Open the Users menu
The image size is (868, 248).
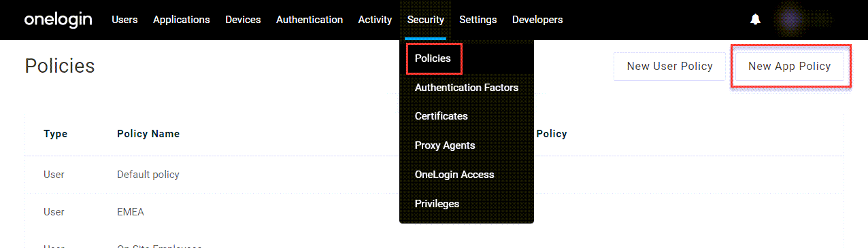tap(124, 20)
